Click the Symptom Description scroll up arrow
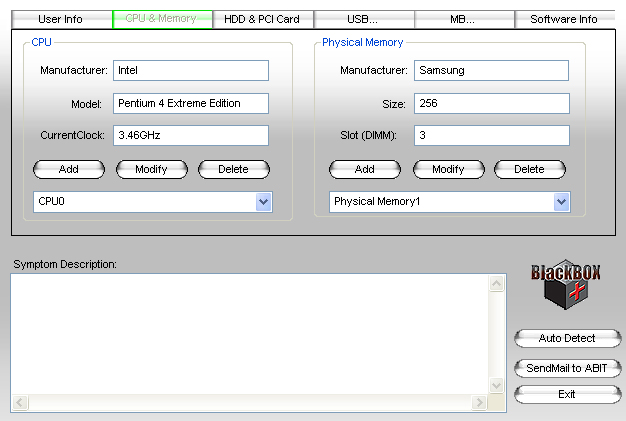This screenshot has height=421, width=626. tap(497, 284)
